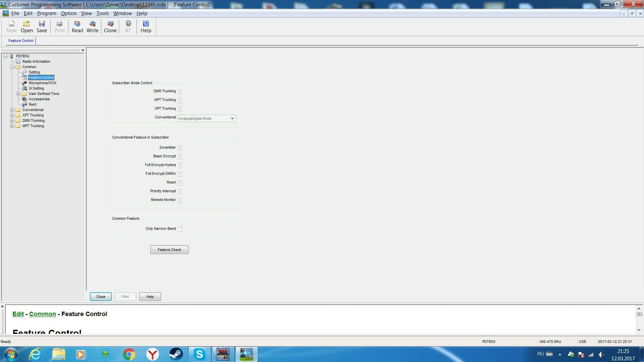Close the tree navigation panel
The image size is (644, 362).
pos(83,50)
